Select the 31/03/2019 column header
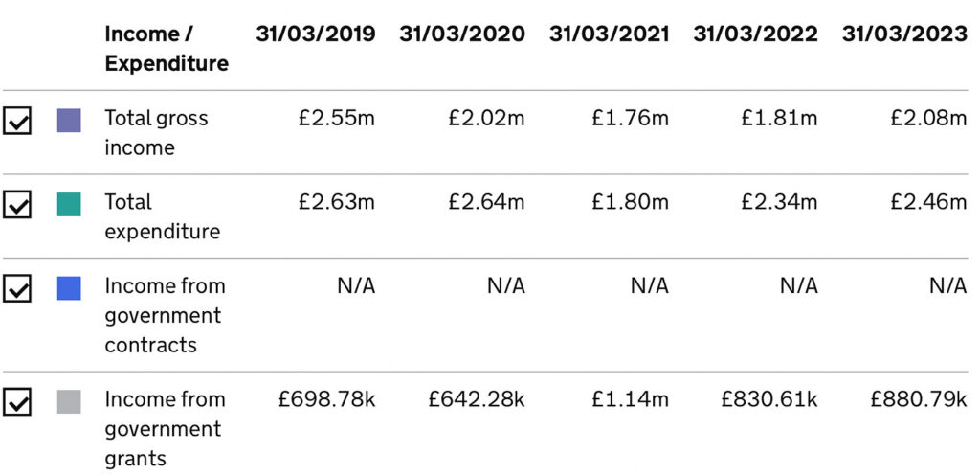This screenshot has width=980, height=475. click(316, 34)
